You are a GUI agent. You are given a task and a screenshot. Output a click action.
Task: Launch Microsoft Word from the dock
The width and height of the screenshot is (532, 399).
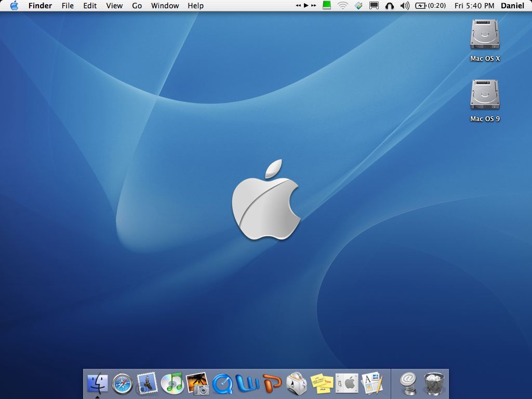click(247, 384)
